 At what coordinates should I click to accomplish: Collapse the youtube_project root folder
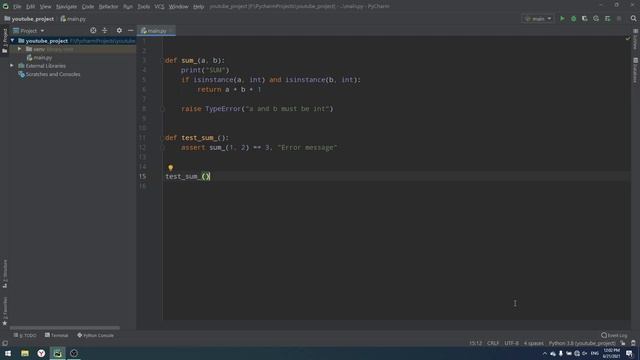(13, 41)
